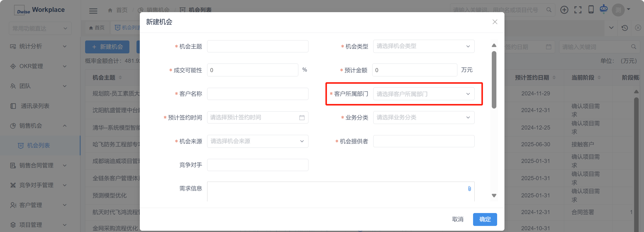Click the search magnifier in top search box
This screenshot has height=232, width=644.
coord(549,10)
